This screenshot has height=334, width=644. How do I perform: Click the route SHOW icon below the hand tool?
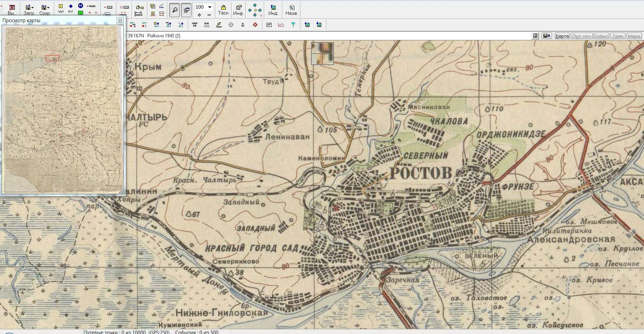point(138,14)
